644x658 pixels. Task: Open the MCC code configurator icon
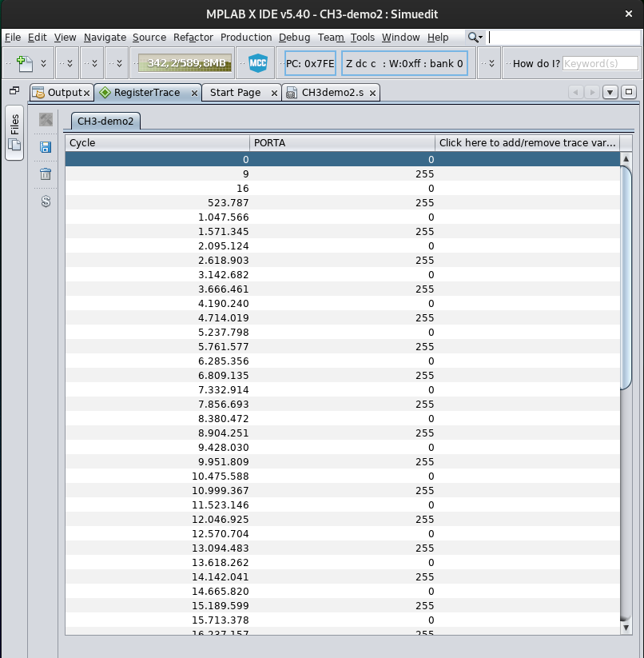click(x=258, y=63)
